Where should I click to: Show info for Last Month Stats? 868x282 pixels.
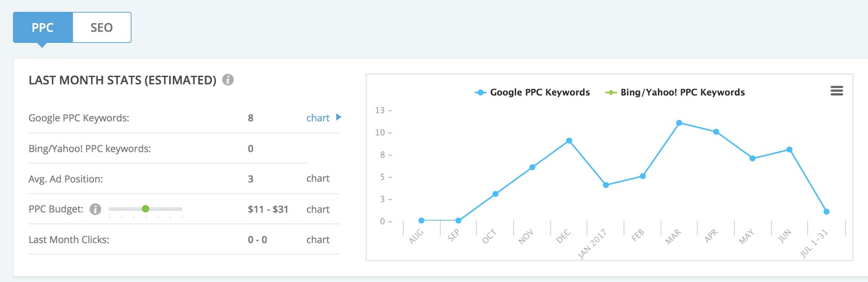click(x=228, y=80)
